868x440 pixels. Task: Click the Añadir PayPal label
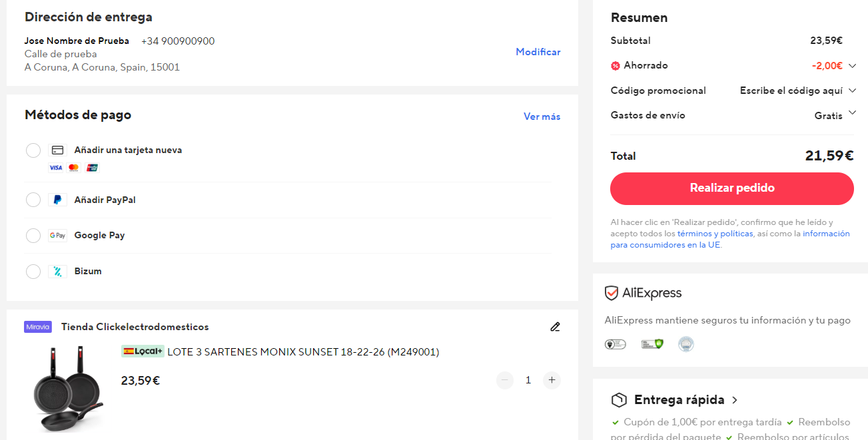pyautogui.click(x=105, y=200)
